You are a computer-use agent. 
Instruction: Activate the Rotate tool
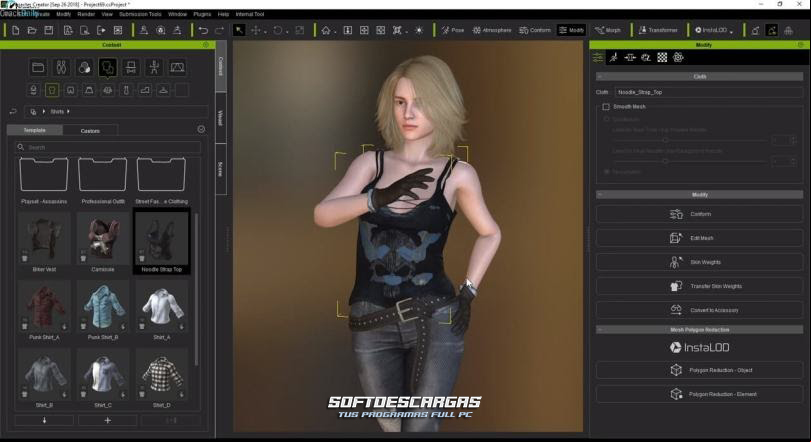tap(278, 31)
